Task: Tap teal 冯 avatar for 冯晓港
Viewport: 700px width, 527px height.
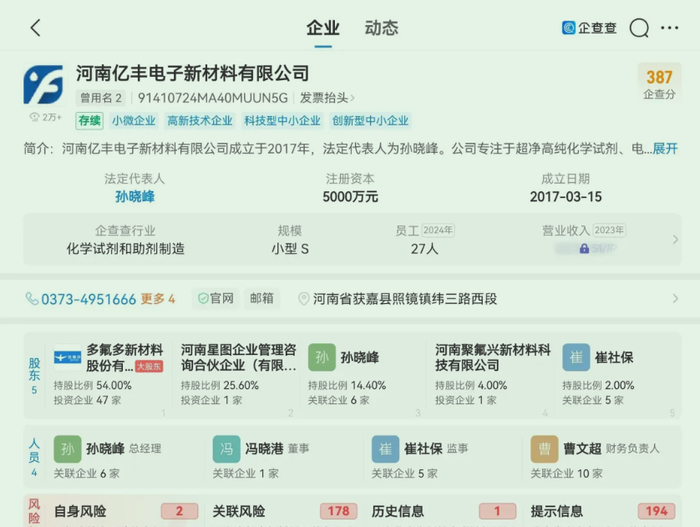Action: click(226, 449)
